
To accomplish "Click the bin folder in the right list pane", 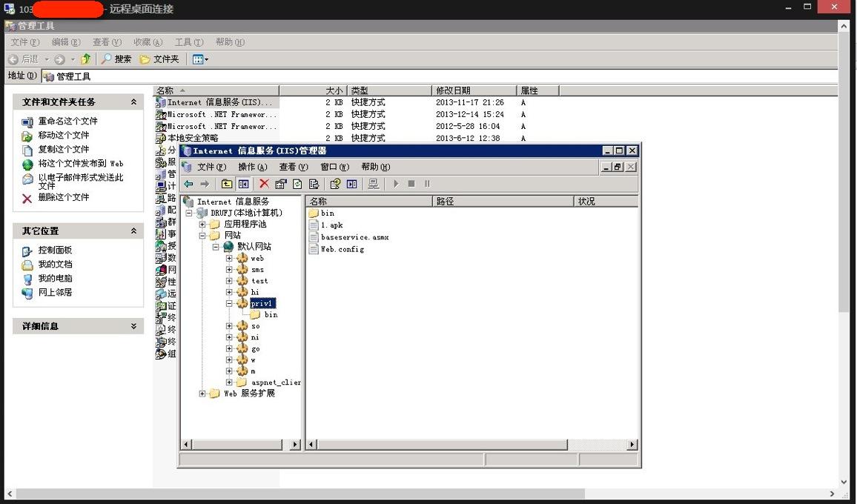I will pos(322,213).
